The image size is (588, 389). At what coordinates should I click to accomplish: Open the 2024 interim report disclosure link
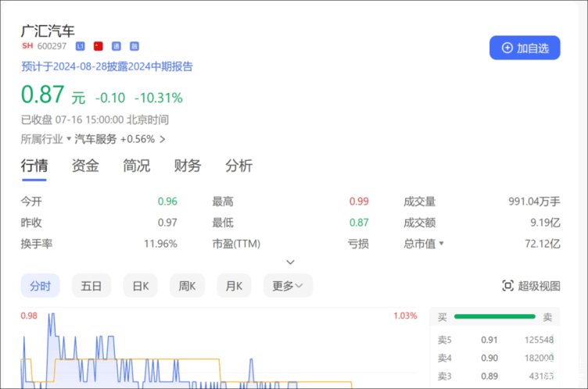107,66
